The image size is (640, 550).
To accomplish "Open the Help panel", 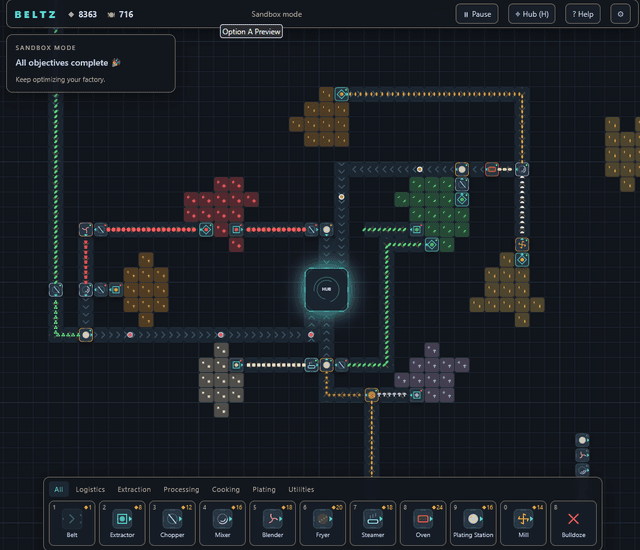I will pyautogui.click(x=582, y=14).
